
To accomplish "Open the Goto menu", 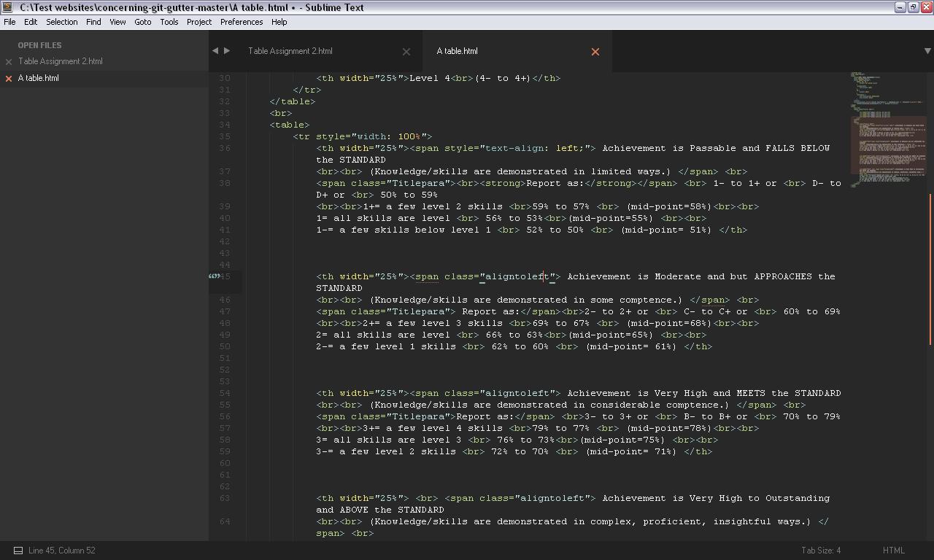I will click(142, 22).
